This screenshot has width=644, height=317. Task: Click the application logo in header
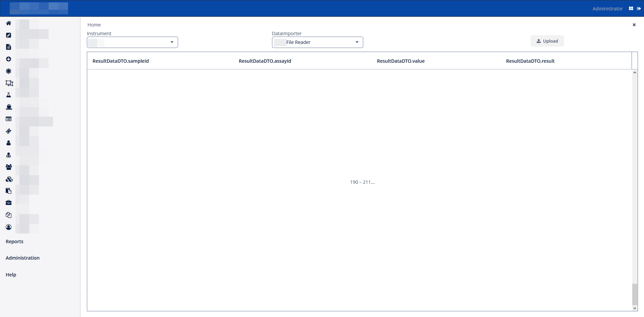coord(39,8)
